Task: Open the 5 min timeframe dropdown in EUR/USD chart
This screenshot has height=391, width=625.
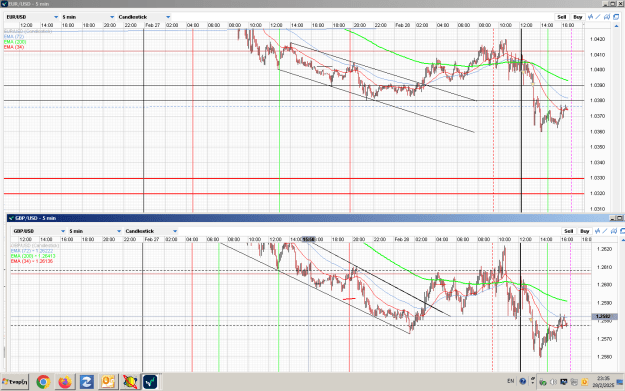Action: click(x=88, y=17)
